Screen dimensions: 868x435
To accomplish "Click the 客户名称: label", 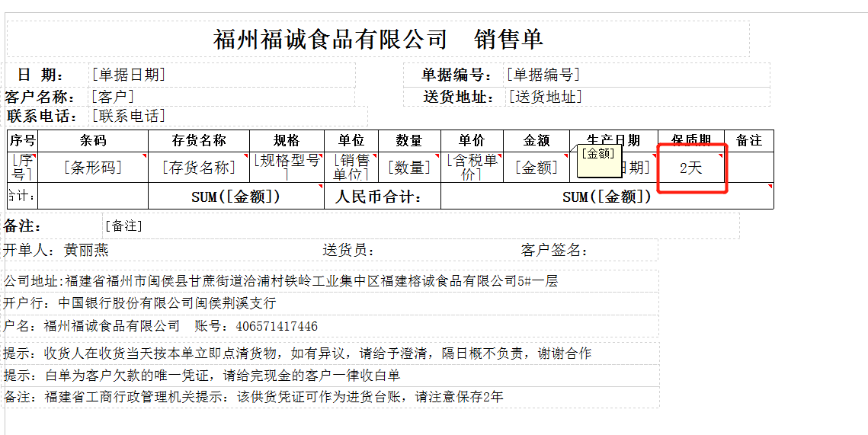I will coord(40,97).
